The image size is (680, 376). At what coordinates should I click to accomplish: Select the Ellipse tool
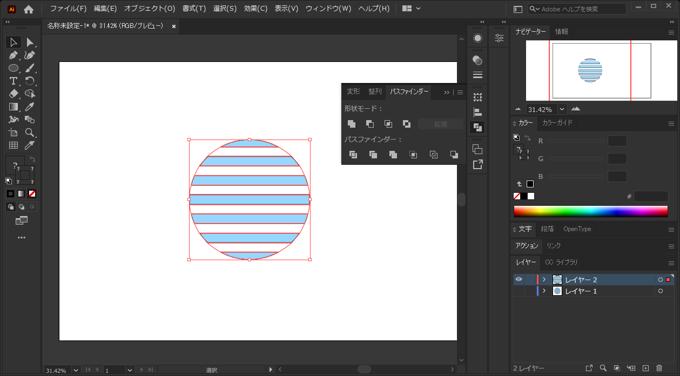coord(13,68)
